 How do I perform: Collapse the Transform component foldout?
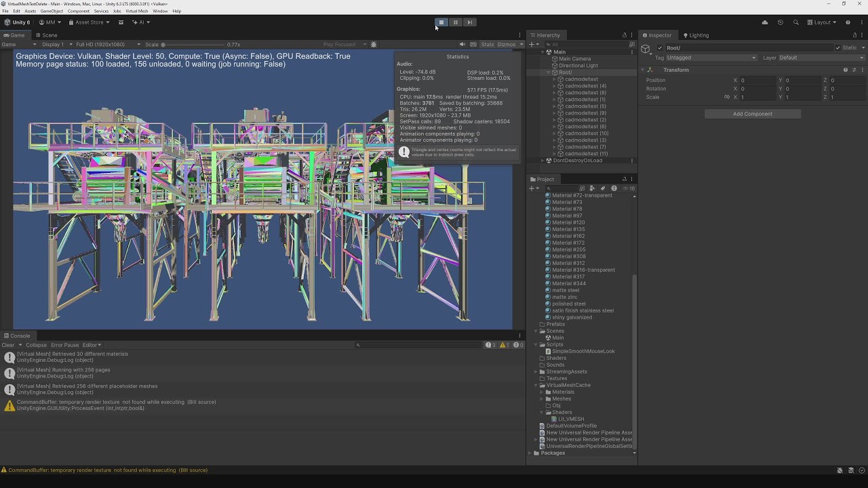pos(642,70)
